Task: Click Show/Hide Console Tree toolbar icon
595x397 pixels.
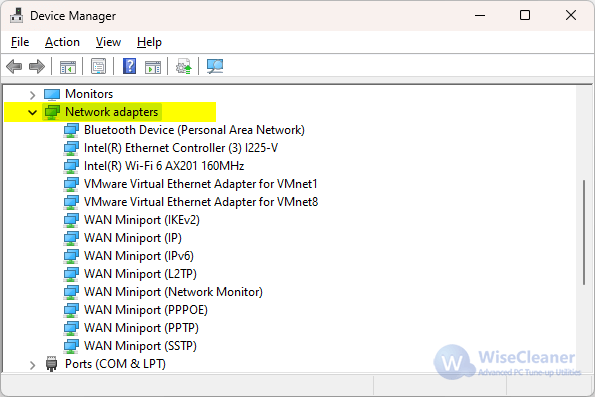Action: pyautogui.click(x=68, y=67)
